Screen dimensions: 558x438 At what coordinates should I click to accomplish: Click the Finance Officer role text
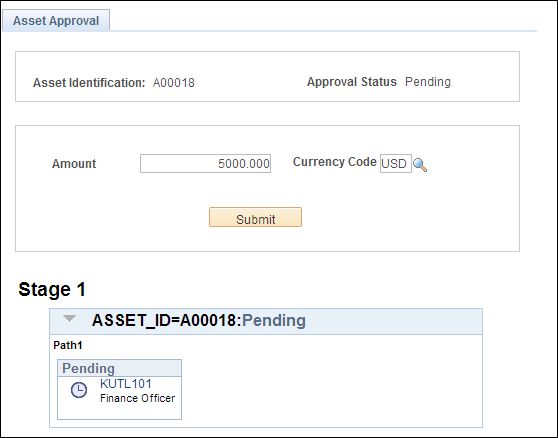pyautogui.click(x=137, y=398)
